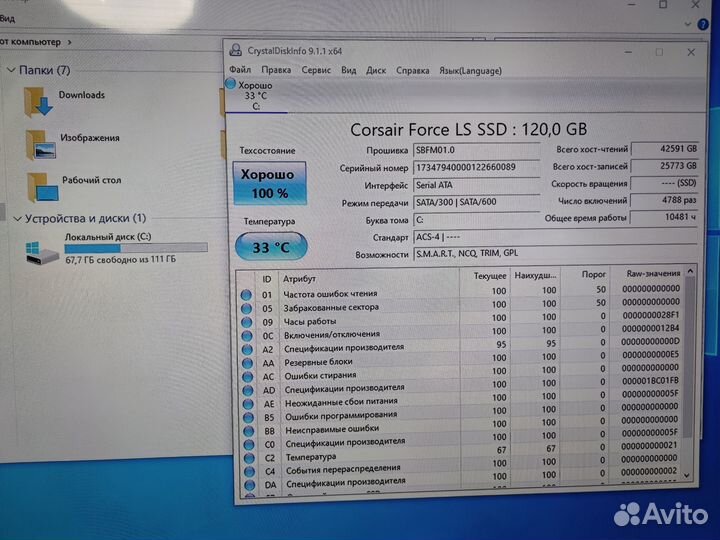The height and width of the screenshot is (540, 720).
Task: Select the Частота ошибок чтения row text
Action: click(x=330, y=293)
